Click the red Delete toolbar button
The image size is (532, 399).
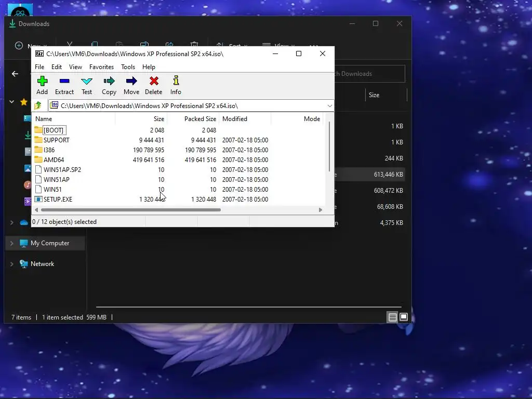[x=154, y=85]
